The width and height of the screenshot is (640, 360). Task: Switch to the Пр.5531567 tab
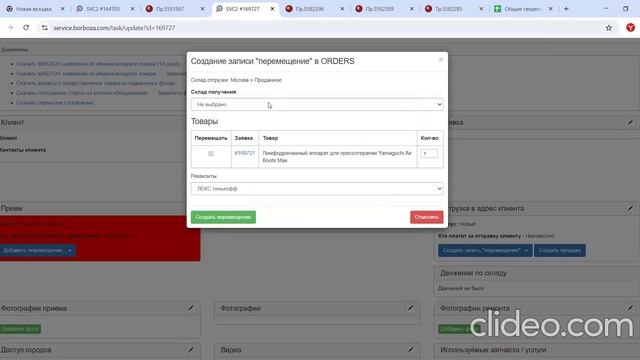pyautogui.click(x=170, y=9)
